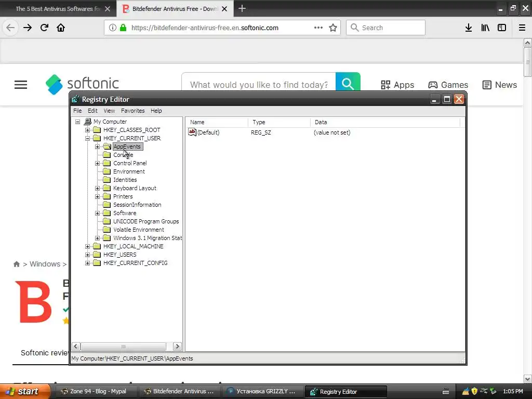Collapse the My Computer tree node
Image resolution: width=532 pixels, height=399 pixels.
[77, 122]
